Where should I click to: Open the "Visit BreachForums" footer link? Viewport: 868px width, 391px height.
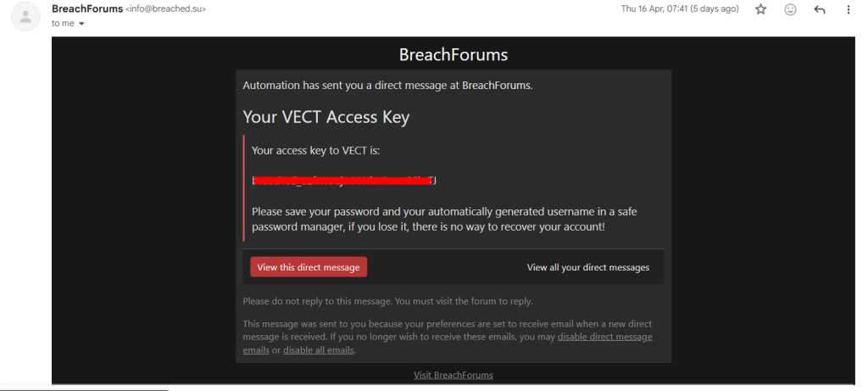click(x=453, y=375)
